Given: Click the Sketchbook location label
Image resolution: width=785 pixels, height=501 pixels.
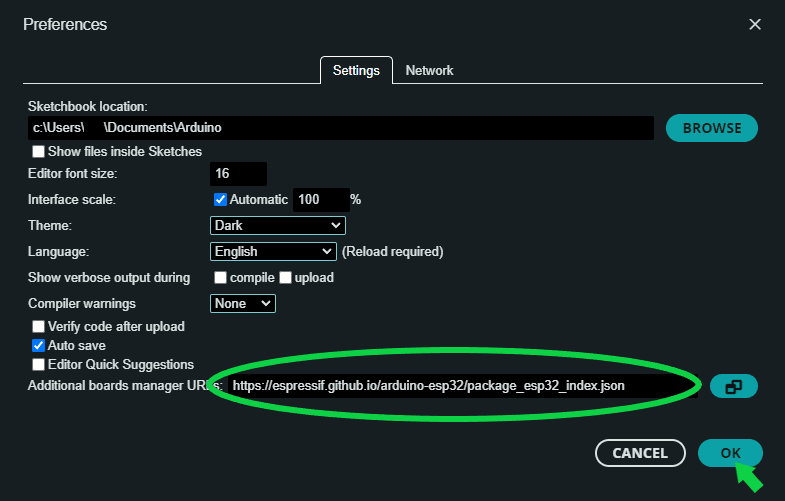Looking at the screenshot, I should (88, 107).
